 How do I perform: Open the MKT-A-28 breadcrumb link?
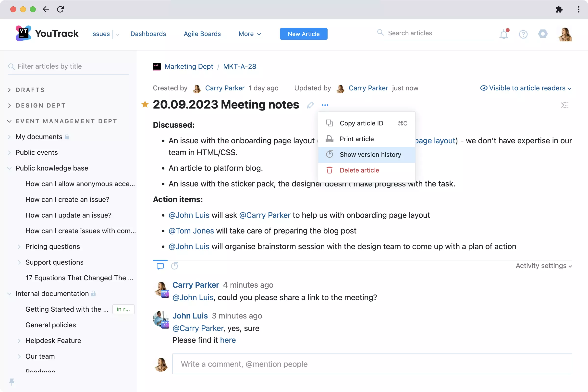point(240,66)
